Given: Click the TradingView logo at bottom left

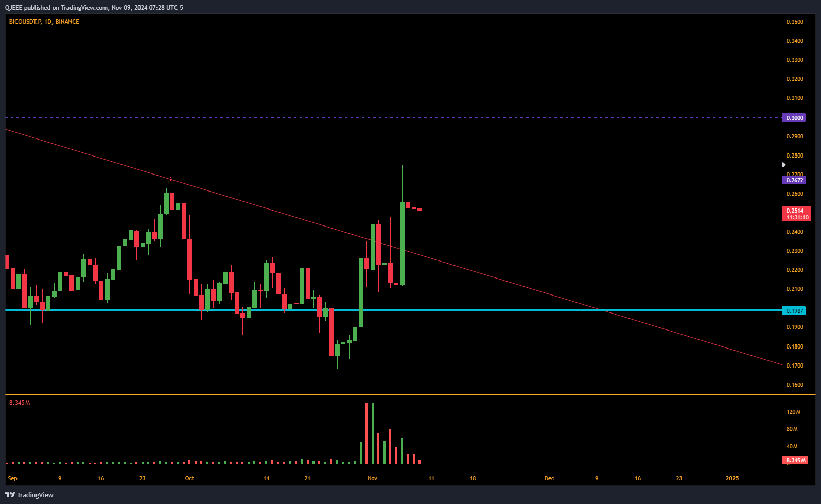Looking at the screenshot, I should (x=29, y=495).
